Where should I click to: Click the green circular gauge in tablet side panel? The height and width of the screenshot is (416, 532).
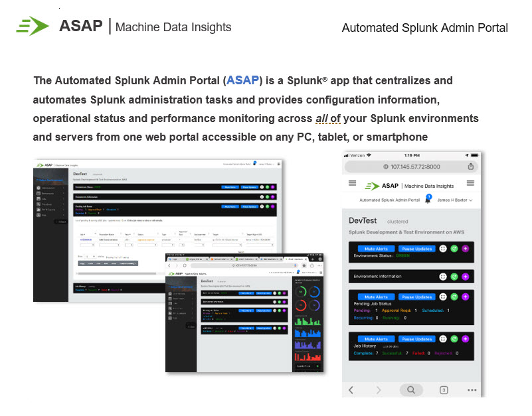(x=301, y=291)
